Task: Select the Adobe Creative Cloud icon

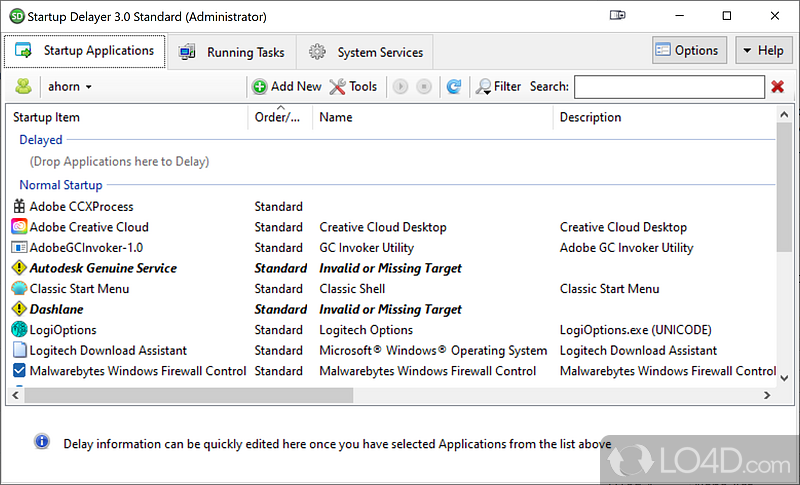Action: point(19,227)
